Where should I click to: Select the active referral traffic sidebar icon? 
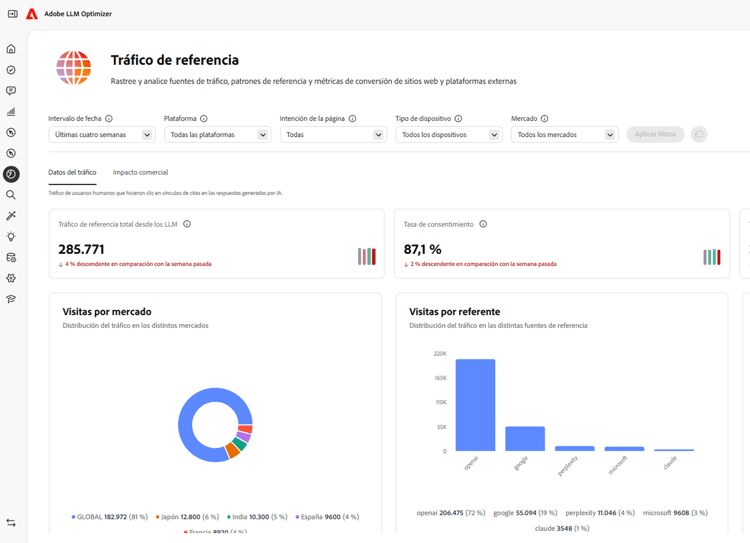click(x=11, y=174)
